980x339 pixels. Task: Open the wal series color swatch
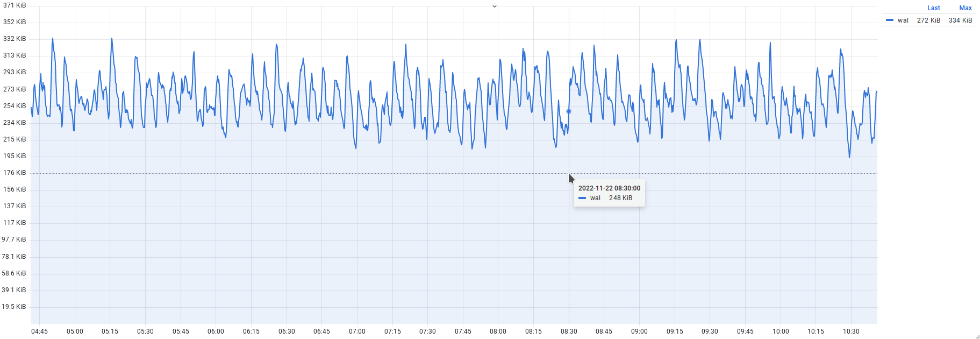tap(890, 20)
